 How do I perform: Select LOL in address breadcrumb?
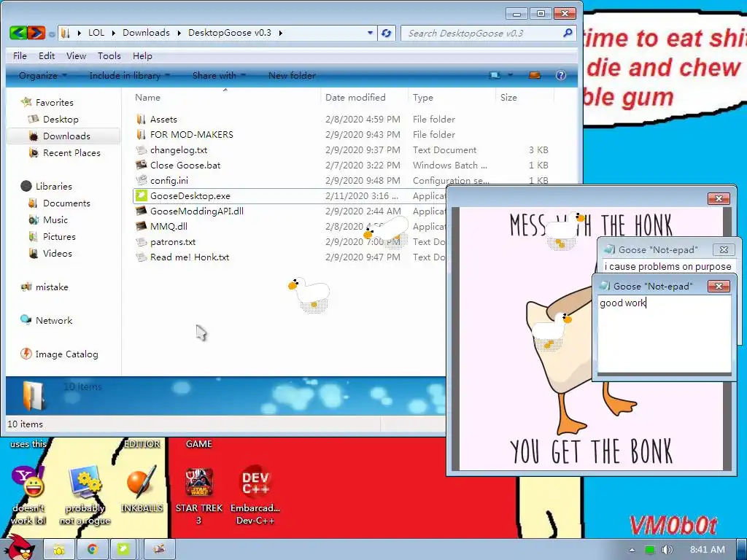(x=96, y=33)
